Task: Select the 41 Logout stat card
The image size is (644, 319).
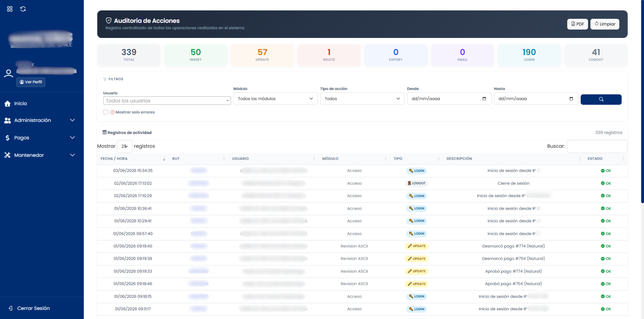Action: [596, 55]
